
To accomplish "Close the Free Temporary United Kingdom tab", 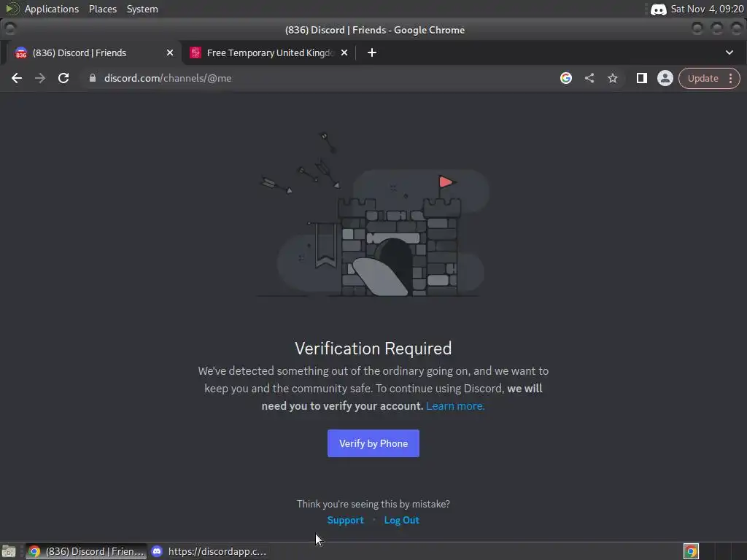I will coord(344,52).
